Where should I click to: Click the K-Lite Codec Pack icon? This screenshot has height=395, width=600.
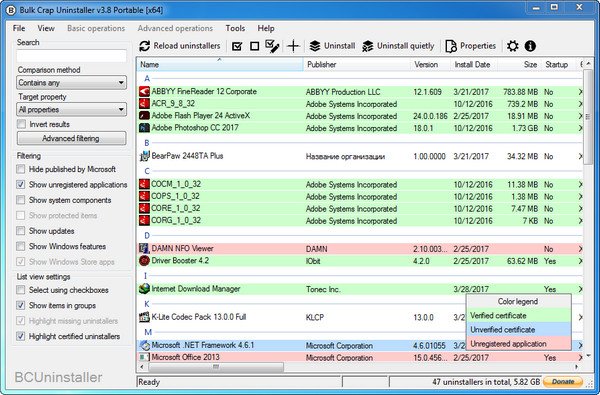(144, 317)
